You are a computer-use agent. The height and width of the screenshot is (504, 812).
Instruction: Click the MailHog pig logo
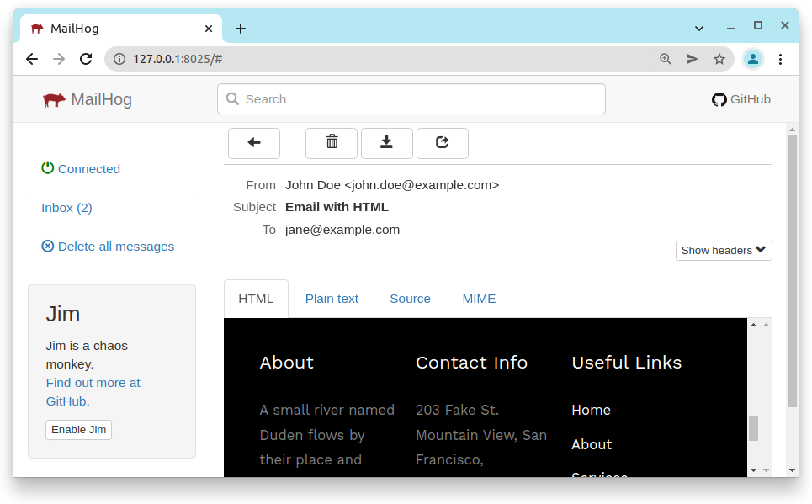click(55, 100)
